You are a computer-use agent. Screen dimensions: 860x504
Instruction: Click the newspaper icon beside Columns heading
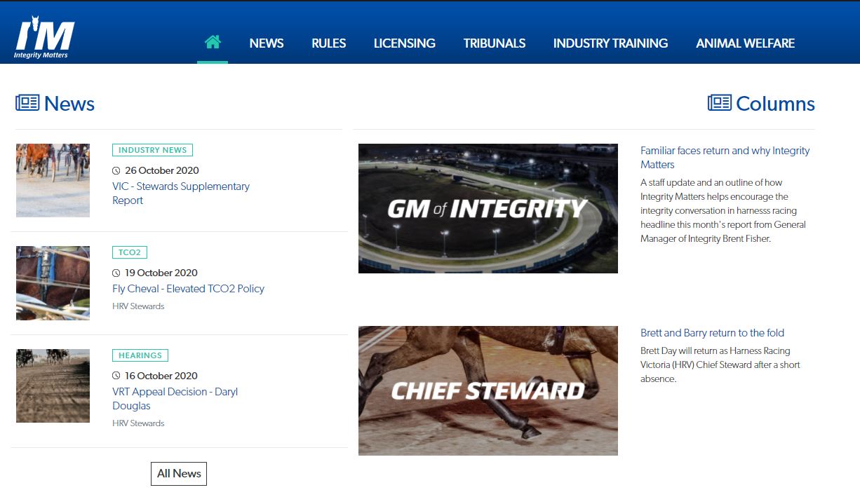(x=720, y=103)
